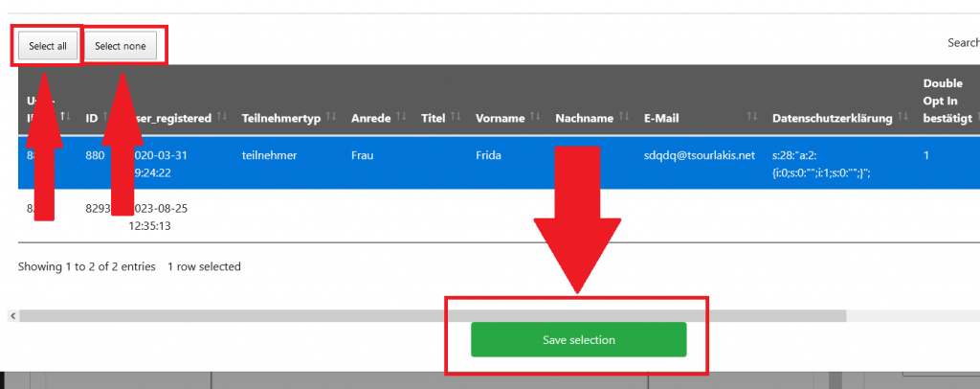Click the scroll-left arrow of horizontal scrollbar
The width and height of the screenshot is (980, 389).
(x=11, y=315)
